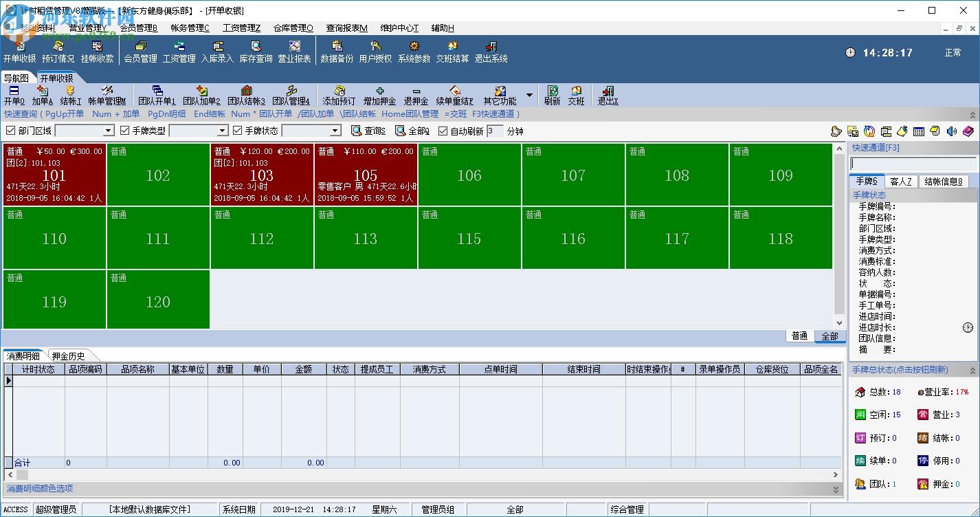Click 退押金 to refund the deposit
Viewport: 980px width, 517px height.
point(416,96)
